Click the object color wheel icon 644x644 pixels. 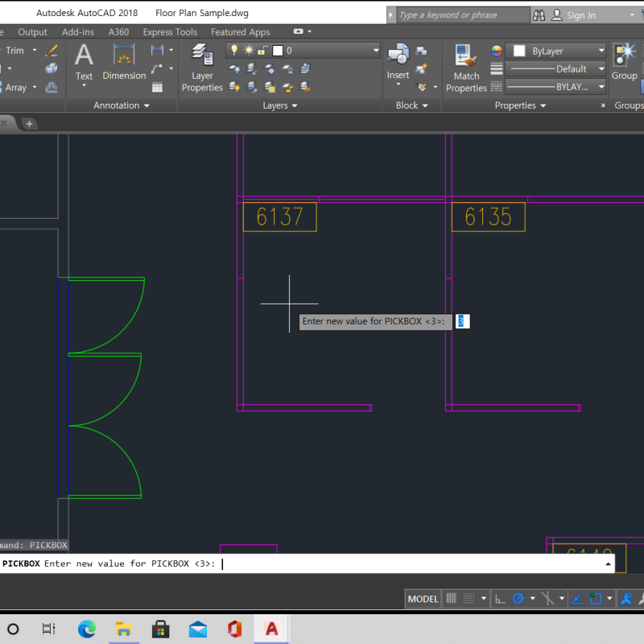[x=497, y=51]
